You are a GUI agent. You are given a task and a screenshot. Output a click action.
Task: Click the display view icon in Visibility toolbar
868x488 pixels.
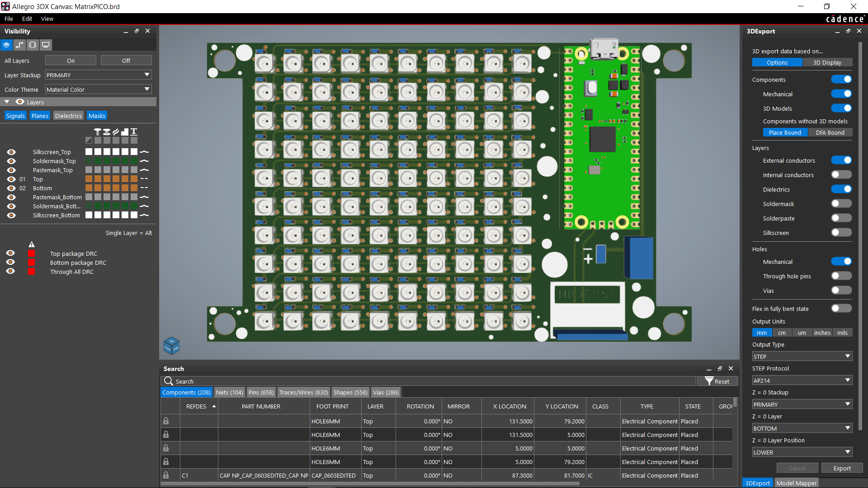coord(46,45)
